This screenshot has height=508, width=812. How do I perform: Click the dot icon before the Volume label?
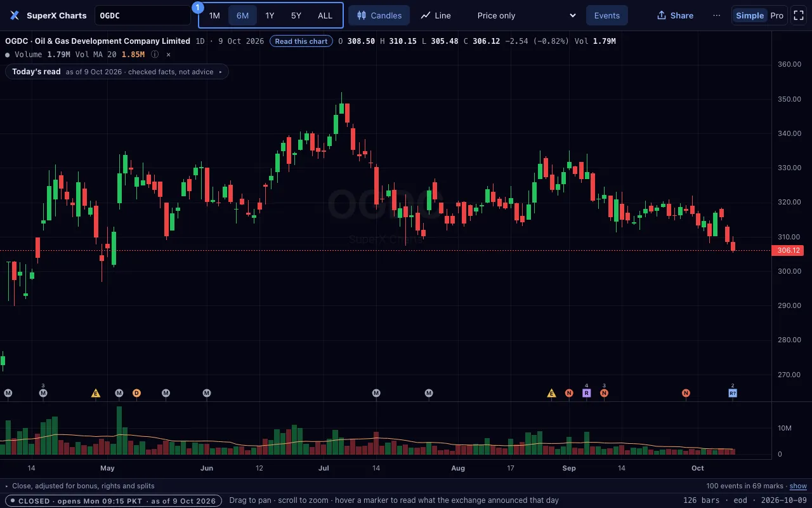click(8, 55)
